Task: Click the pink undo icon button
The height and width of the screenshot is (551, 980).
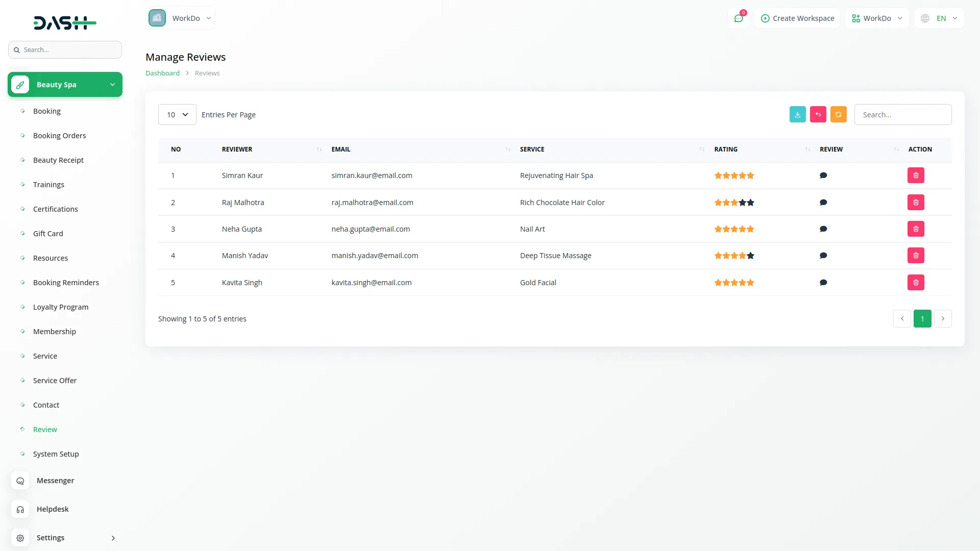Action: click(818, 114)
